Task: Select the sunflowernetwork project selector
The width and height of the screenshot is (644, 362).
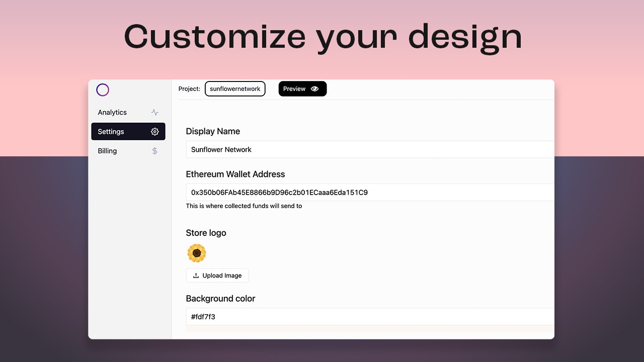Action: (x=235, y=89)
